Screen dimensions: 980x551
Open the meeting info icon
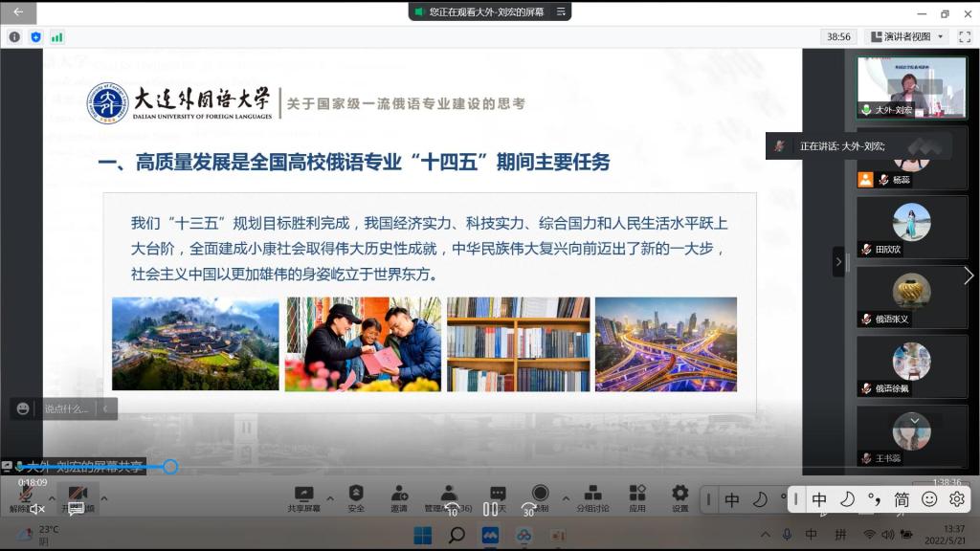click(x=14, y=36)
